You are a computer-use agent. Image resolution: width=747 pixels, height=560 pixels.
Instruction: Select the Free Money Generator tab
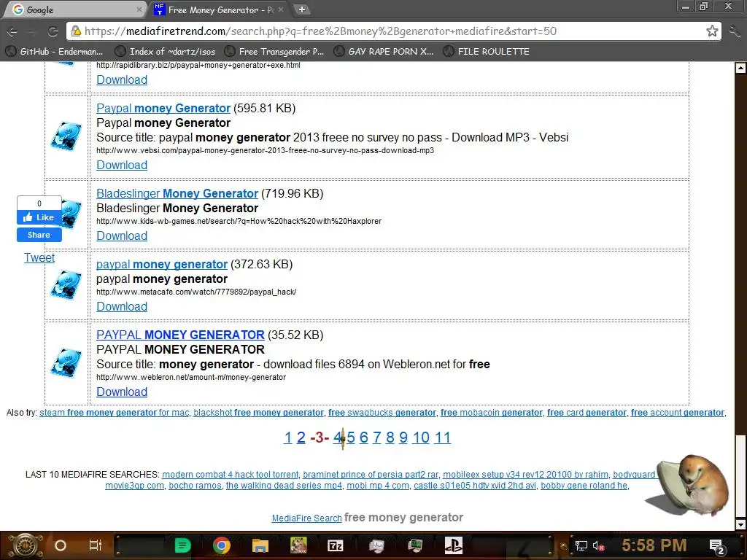click(x=220, y=9)
